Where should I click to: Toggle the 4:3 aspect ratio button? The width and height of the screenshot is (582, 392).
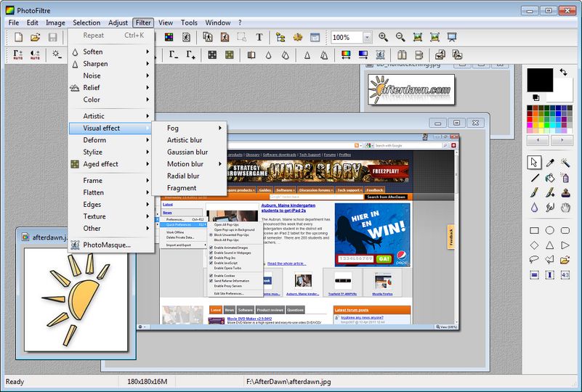pyautogui.click(x=565, y=275)
